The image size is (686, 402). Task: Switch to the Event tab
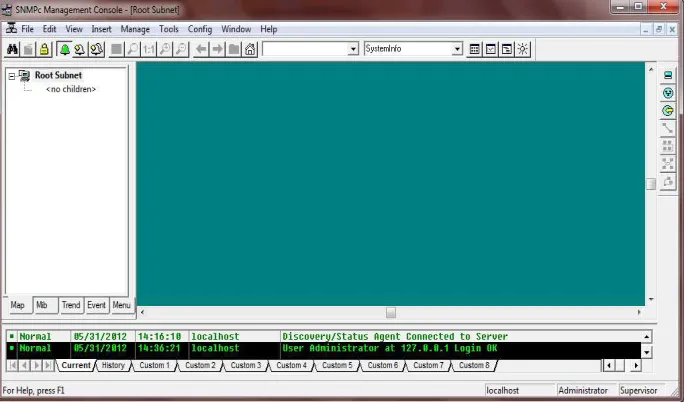tap(96, 305)
